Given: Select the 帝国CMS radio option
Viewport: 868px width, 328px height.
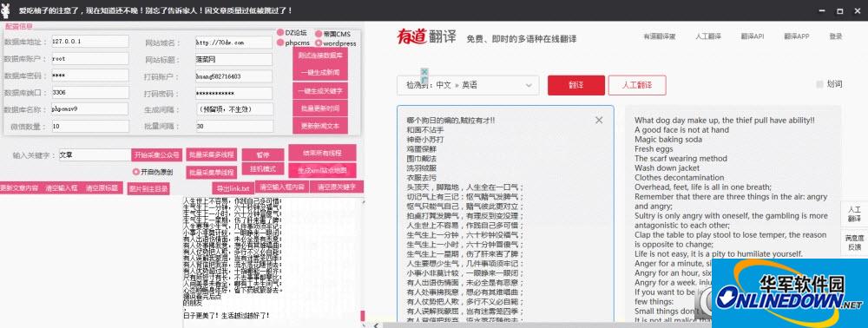Looking at the screenshot, I should click(332, 34).
